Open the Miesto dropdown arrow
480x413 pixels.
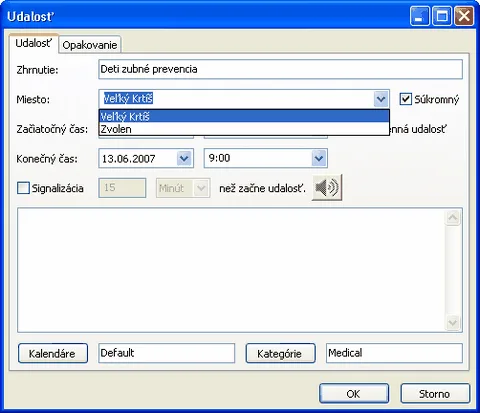(x=381, y=99)
